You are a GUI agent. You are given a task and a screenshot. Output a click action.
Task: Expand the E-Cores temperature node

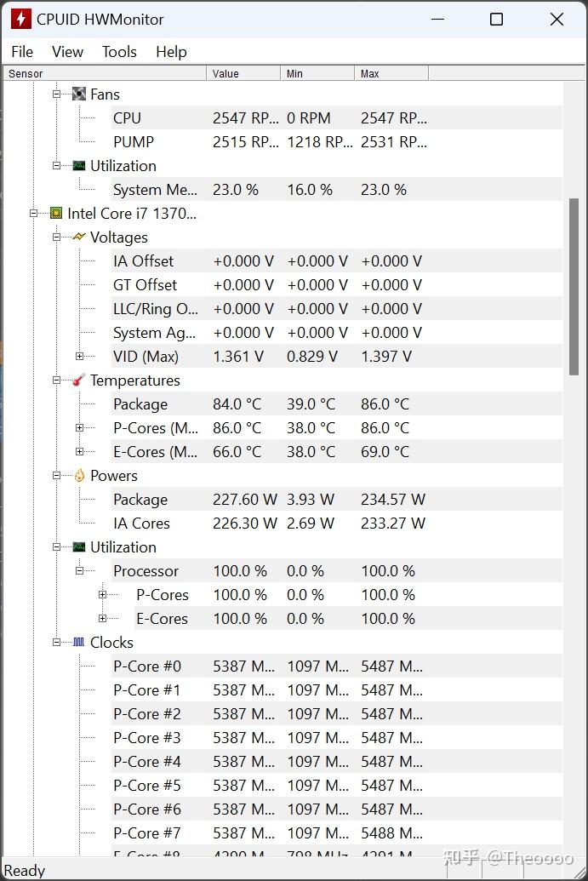(x=79, y=452)
